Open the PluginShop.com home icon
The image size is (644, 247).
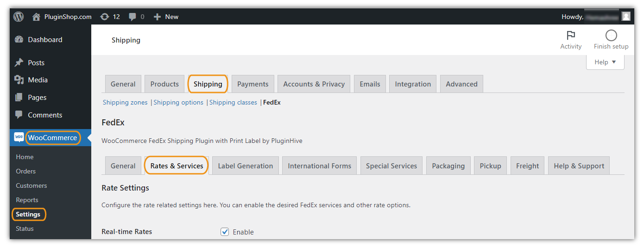tap(36, 17)
